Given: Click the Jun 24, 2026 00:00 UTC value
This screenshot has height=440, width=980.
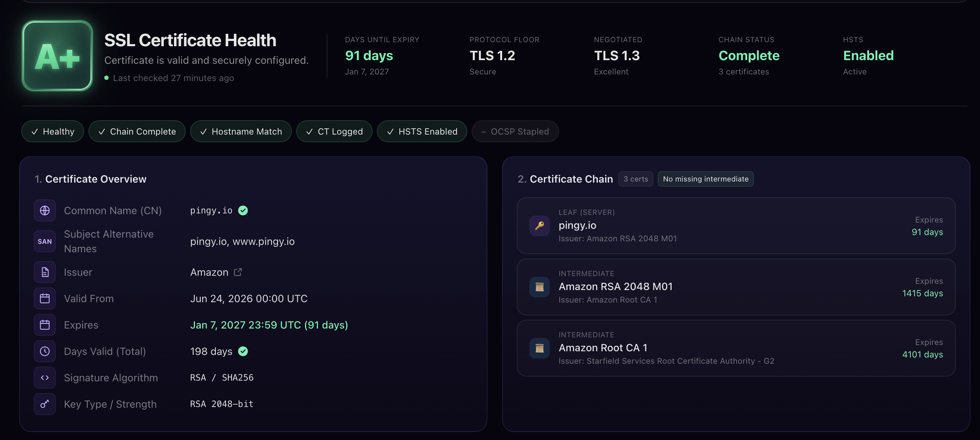Looking at the screenshot, I should tap(248, 299).
